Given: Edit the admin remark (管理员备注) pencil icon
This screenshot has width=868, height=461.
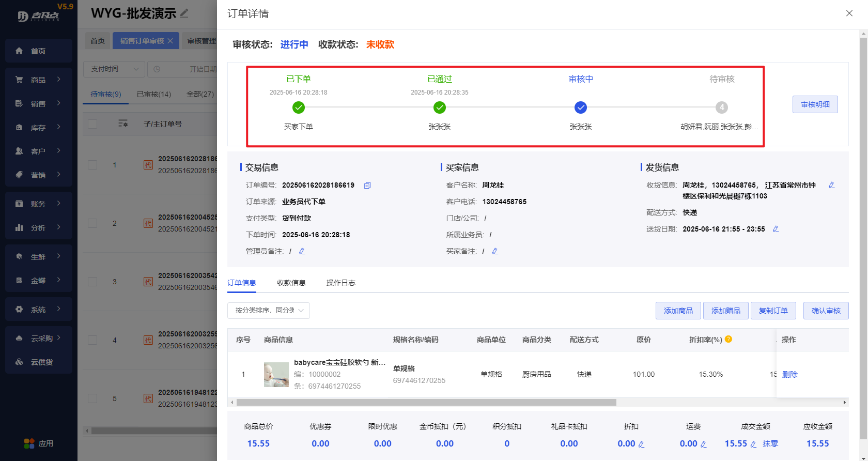Looking at the screenshot, I should coord(302,251).
